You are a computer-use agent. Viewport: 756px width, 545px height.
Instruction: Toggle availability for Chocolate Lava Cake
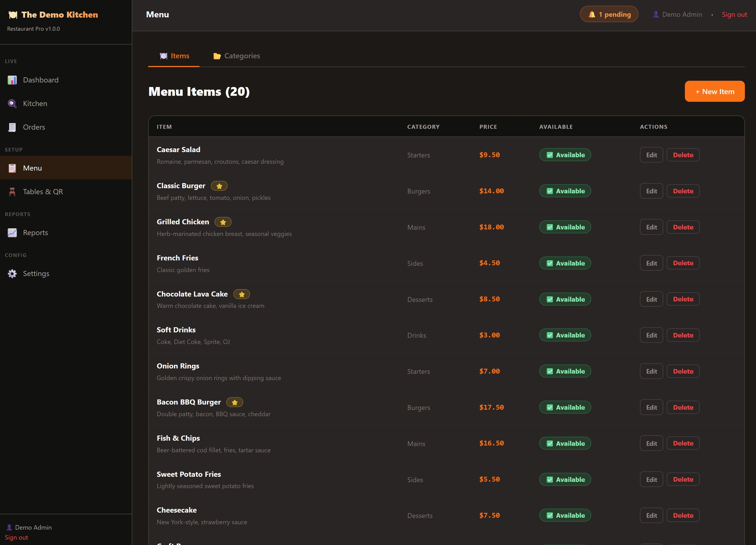[565, 299]
